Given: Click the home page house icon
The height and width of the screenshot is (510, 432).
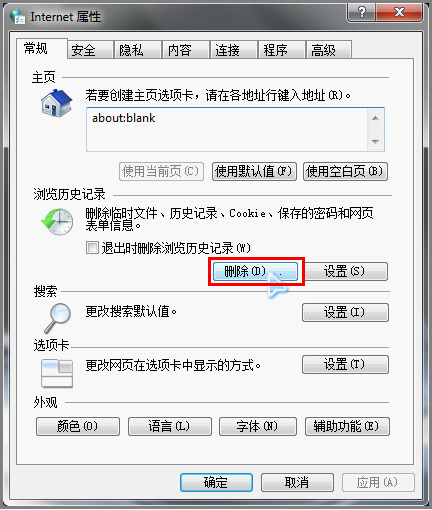Looking at the screenshot, I should (57, 103).
